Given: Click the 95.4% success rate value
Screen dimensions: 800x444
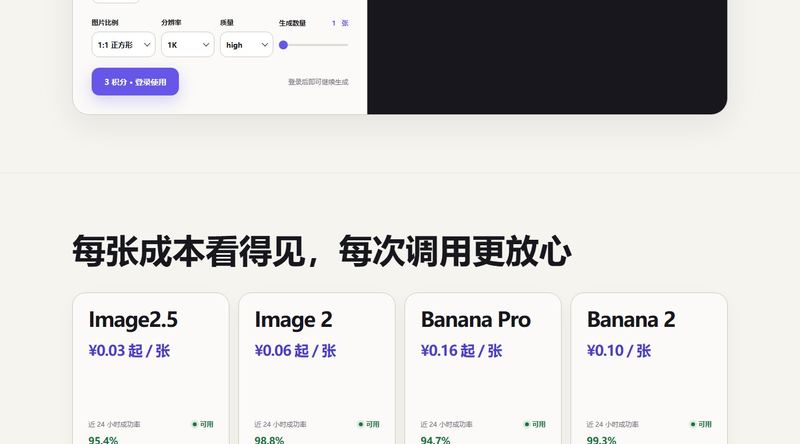Looking at the screenshot, I should (103, 440).
